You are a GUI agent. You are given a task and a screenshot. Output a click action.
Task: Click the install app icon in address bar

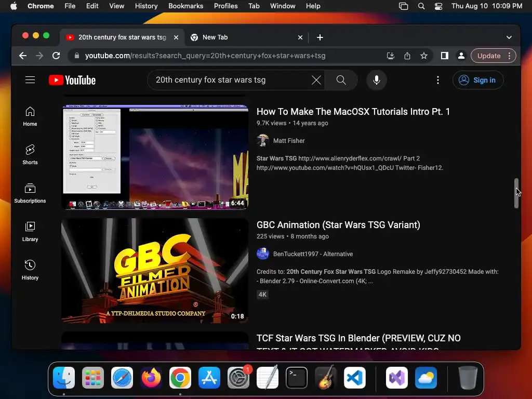[x=391, y=56]
